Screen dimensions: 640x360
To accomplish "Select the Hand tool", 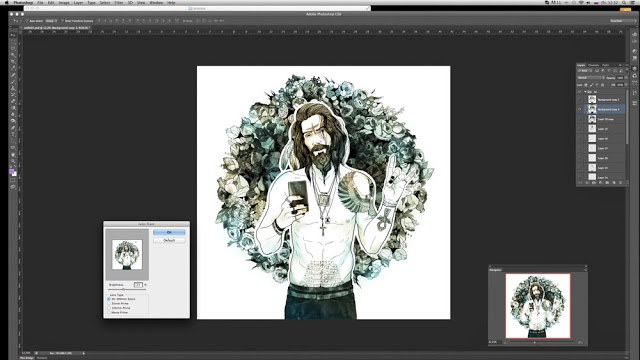I will [x=13, y=155].
